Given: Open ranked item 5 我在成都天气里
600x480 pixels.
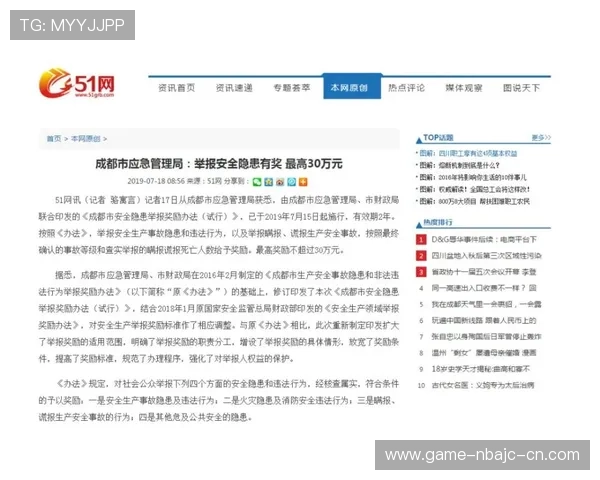Looking at the screenshot, I should [486, 304].
